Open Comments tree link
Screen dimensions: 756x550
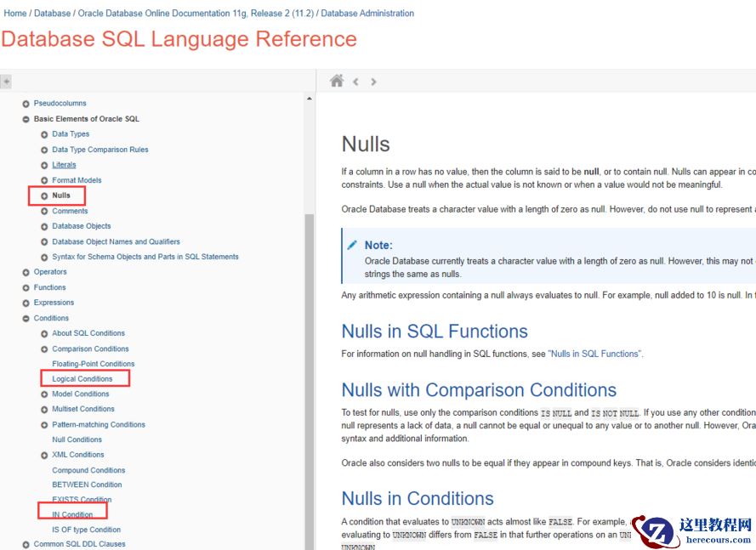click(x=70, y=211)
